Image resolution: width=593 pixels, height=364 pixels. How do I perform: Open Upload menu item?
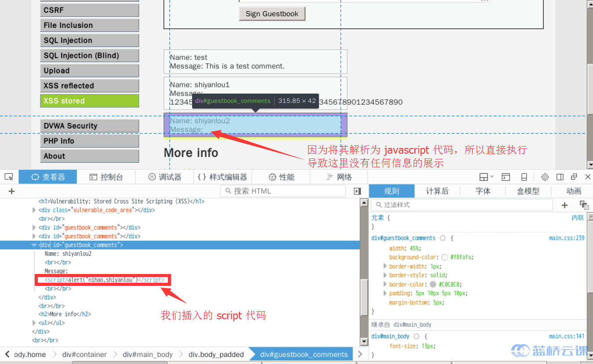89,70
